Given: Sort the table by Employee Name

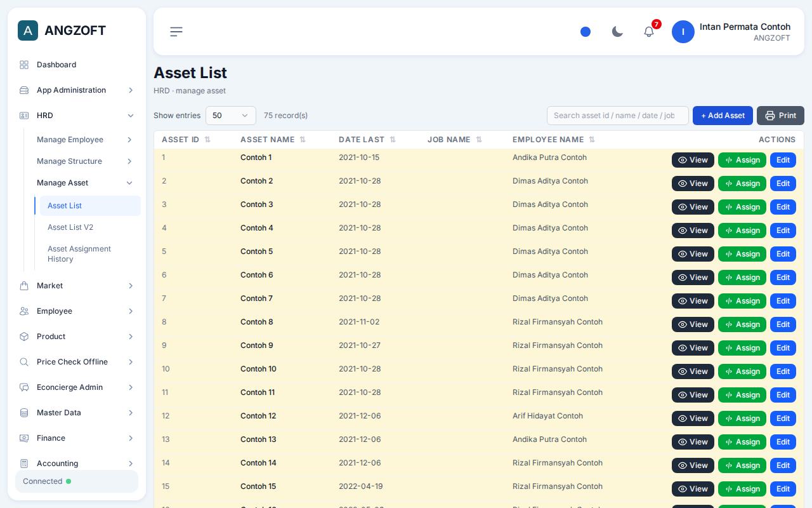Looking at the screenshot, I should point(592,140).
